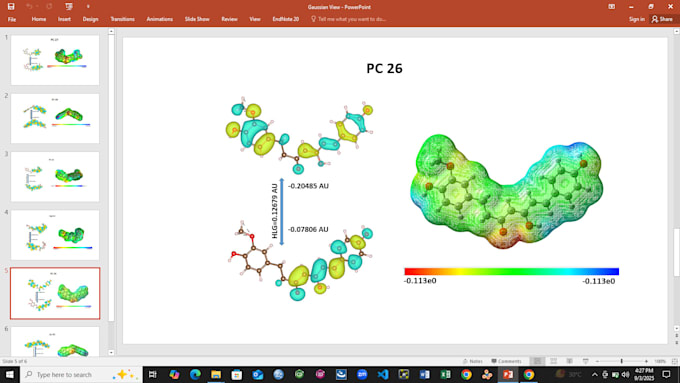Show hidden system tray icons
Screen dimensions: 680x383
[595, 374]
